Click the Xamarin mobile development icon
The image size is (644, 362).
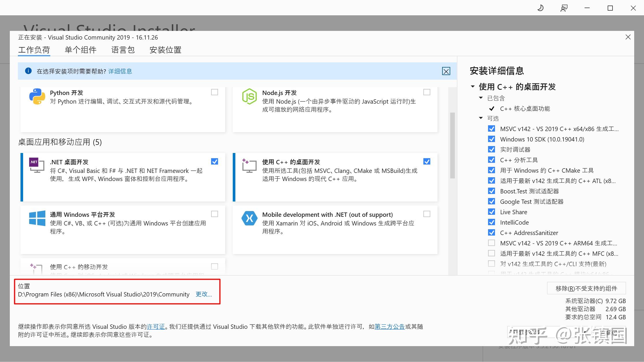pos(250,218)
